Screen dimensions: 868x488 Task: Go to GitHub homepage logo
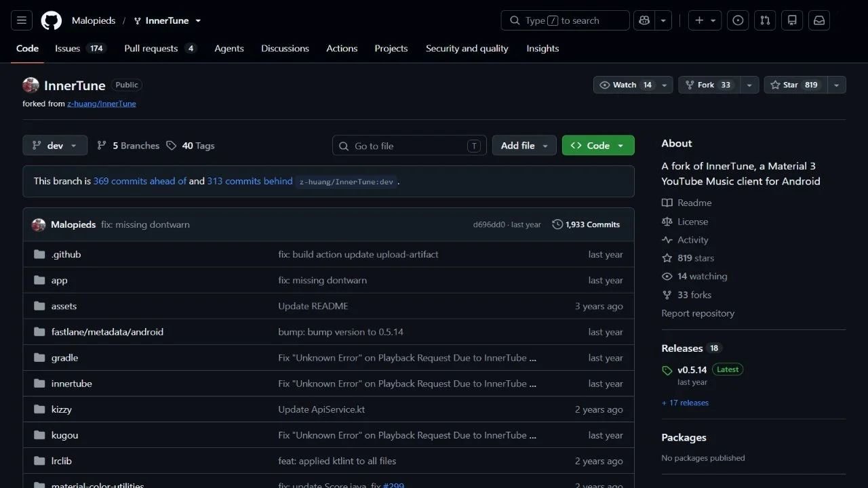pyautogui.click(x=52, y=20)
